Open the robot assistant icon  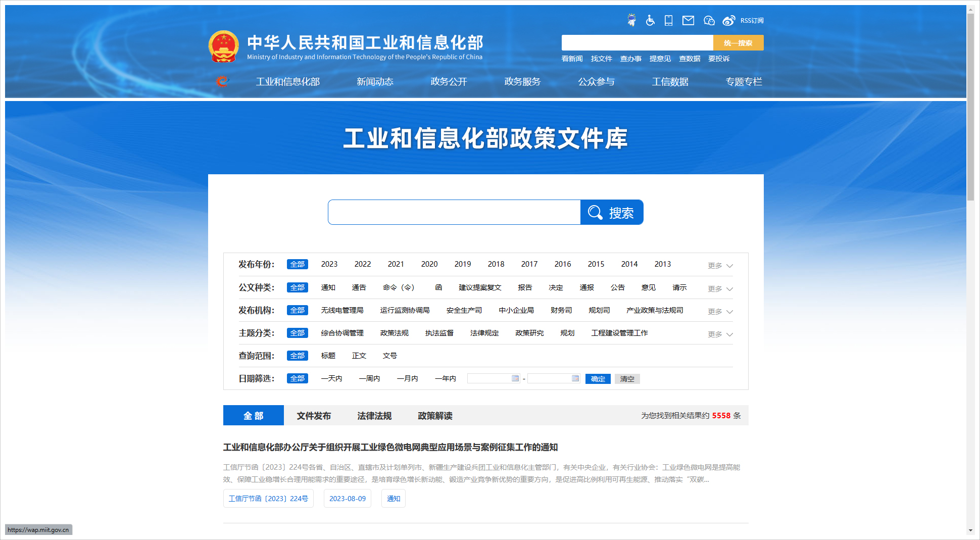click(x=631, y=20)
